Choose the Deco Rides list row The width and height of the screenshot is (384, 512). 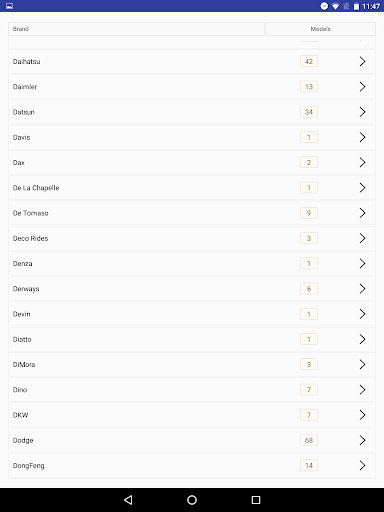pos(192,238)
